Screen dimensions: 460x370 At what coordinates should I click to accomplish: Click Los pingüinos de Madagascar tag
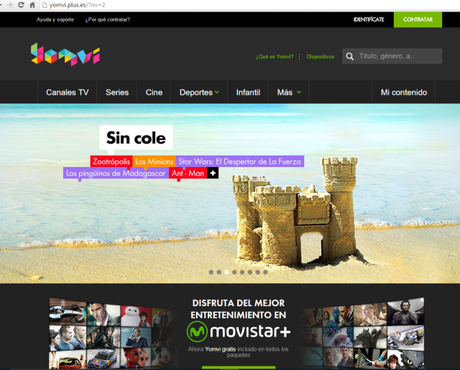[x=116, y=173]
